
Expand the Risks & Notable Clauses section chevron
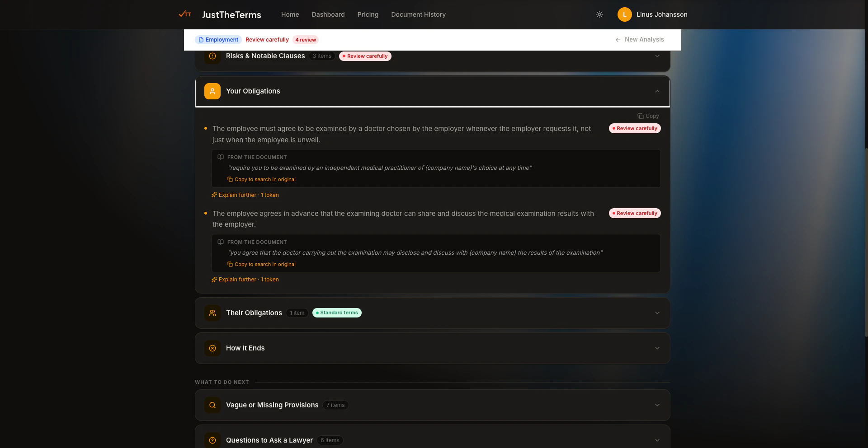[x=657, y=56]
